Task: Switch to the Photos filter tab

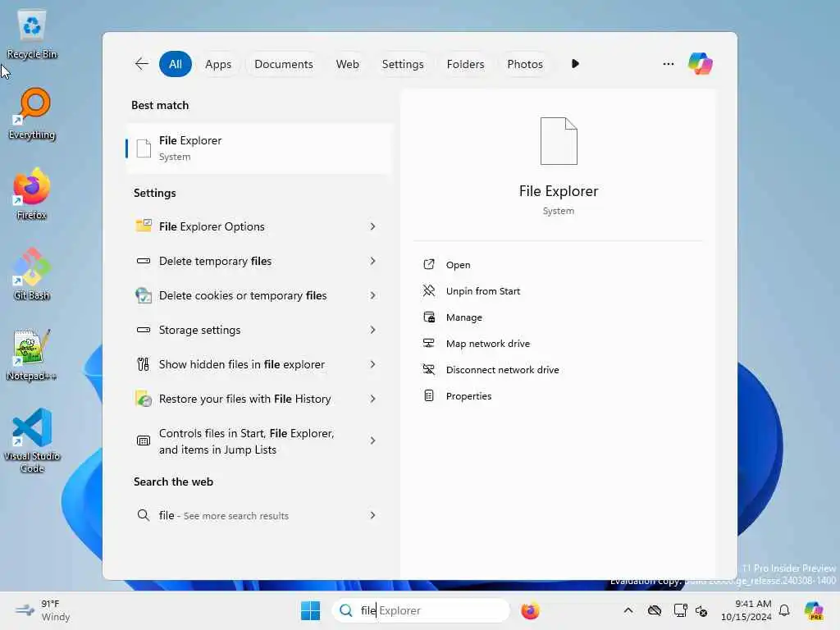Action: pos(524,64)
